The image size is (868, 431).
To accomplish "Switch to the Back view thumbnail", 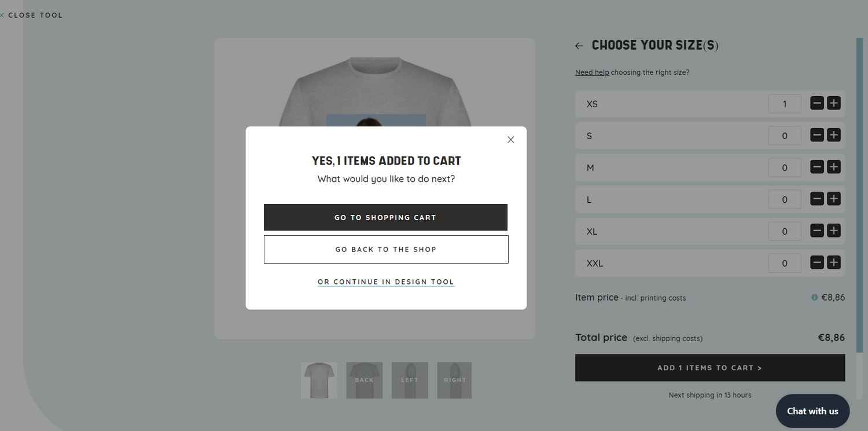I will (364, 380).
